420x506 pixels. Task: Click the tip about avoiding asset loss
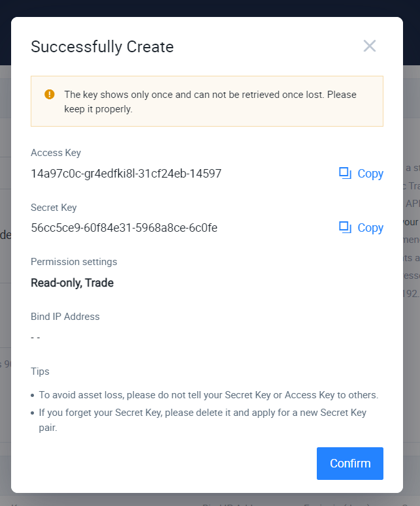(208, 395)
